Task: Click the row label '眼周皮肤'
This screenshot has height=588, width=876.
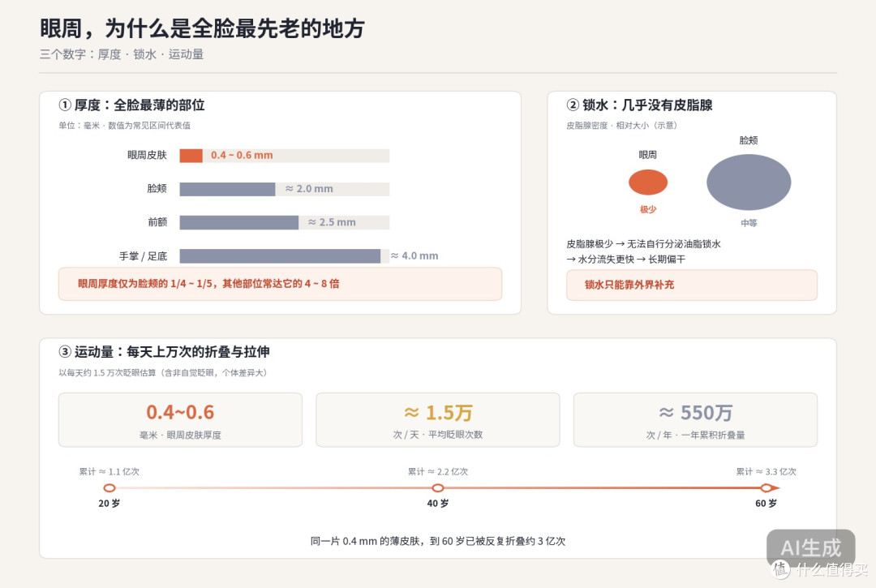Action: [x=147, y=155]
